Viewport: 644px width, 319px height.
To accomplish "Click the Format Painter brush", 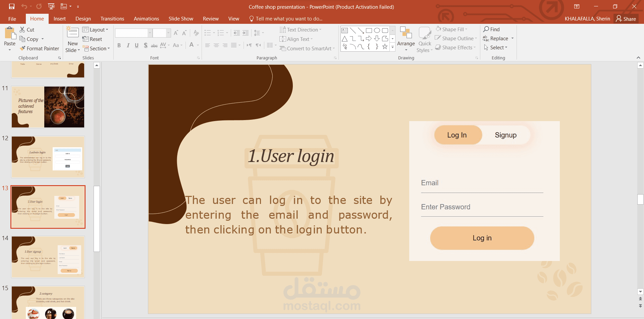I will coord(22,48).
